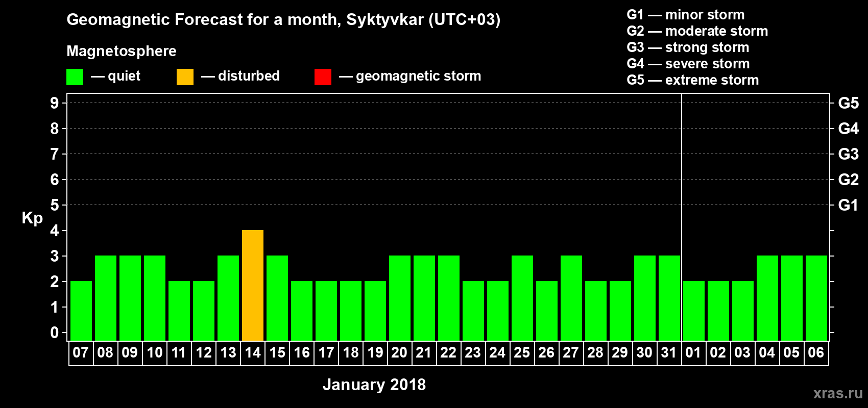Click the date cell "30" on the axis
This screenshot has height=408, width=868.
644,353
